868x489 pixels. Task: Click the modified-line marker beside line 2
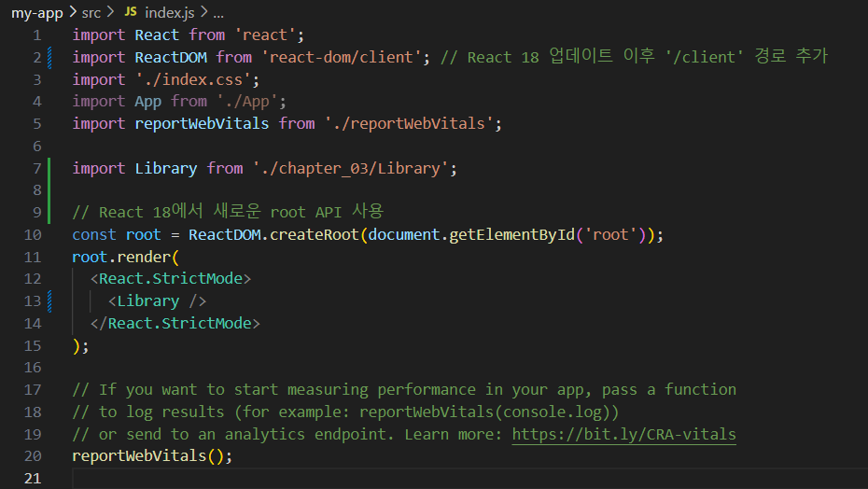pyautogui.click(x=49, y=58)
